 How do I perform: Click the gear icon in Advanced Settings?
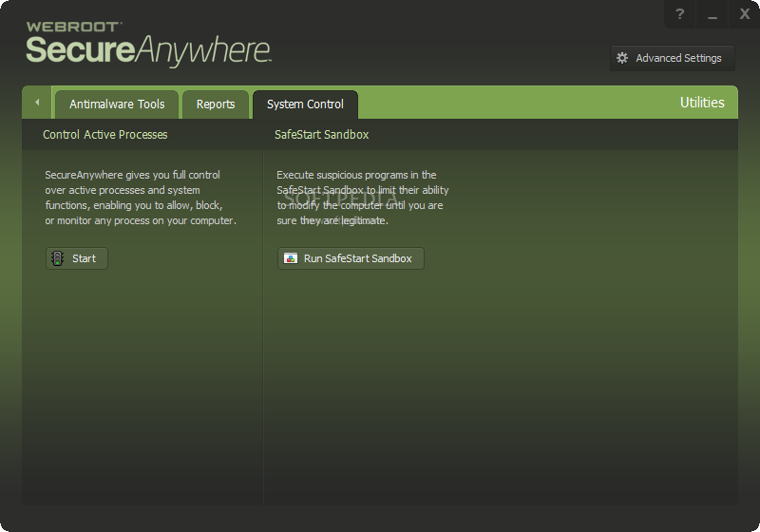pos(622,58)
